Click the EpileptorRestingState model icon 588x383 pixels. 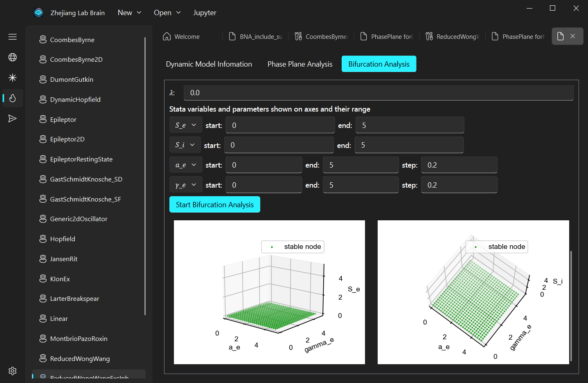tap(43, 159)
